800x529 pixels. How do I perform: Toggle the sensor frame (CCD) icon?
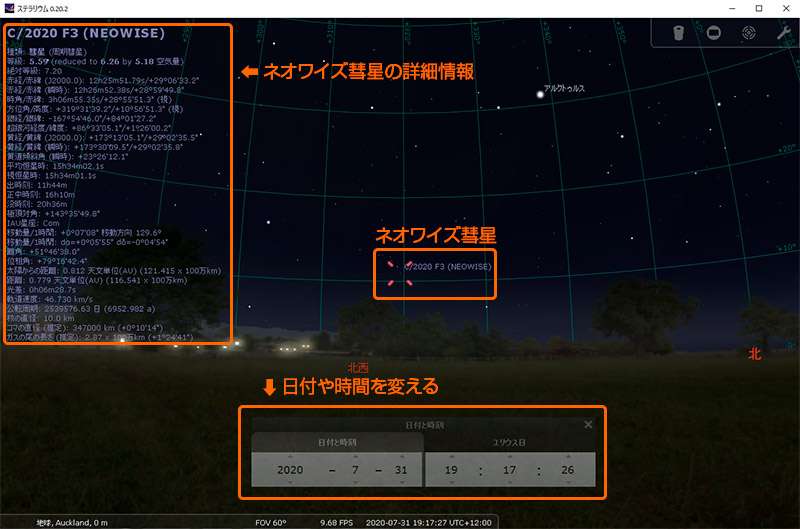(714, 33)
